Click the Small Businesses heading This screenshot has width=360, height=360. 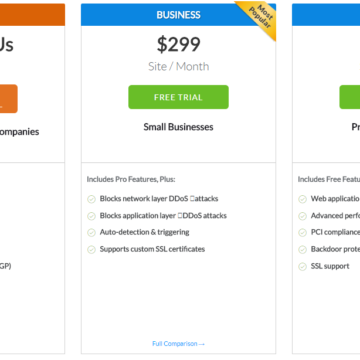pyautogui.click(x=178, y=127)
